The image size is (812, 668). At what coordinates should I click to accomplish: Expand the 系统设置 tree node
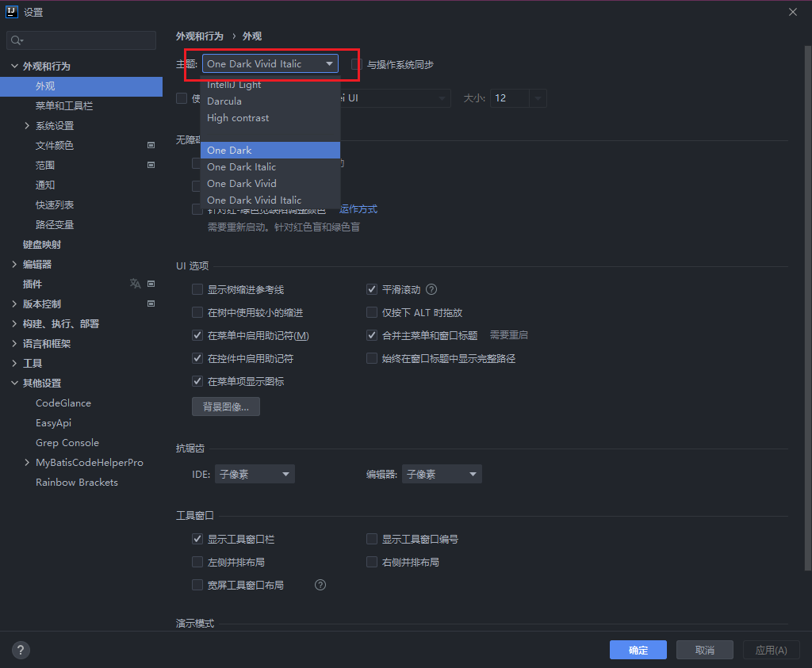27,126
